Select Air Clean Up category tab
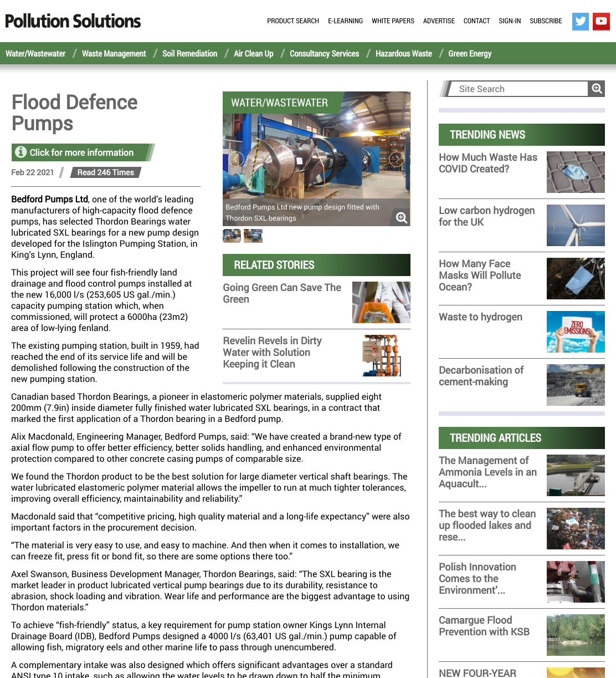 pyautogui.click(x=254, y=54)
